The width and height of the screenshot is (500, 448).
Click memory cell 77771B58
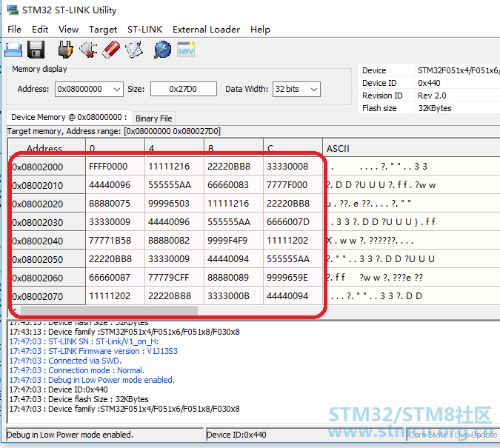tap(115, 241)
